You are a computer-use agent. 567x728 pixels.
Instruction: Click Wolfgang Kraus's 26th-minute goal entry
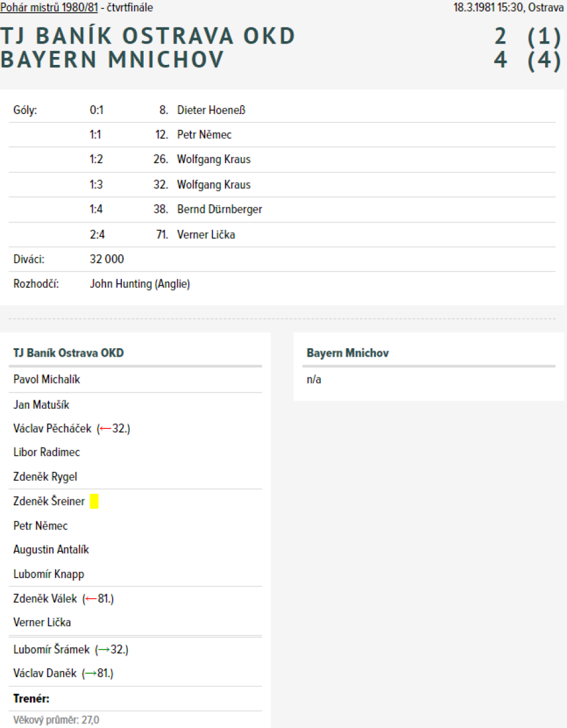(x=213, y=160)
